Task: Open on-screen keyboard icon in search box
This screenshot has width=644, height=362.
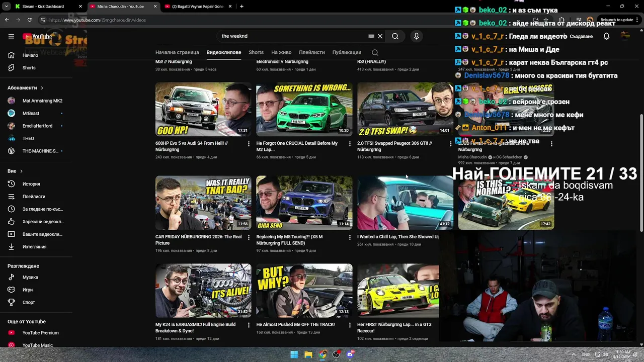Action: pos(371,36)
